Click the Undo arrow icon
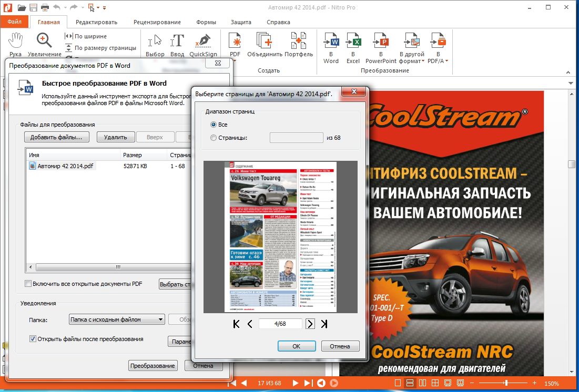This screenshot has width=579, height=392. (56, 7)
